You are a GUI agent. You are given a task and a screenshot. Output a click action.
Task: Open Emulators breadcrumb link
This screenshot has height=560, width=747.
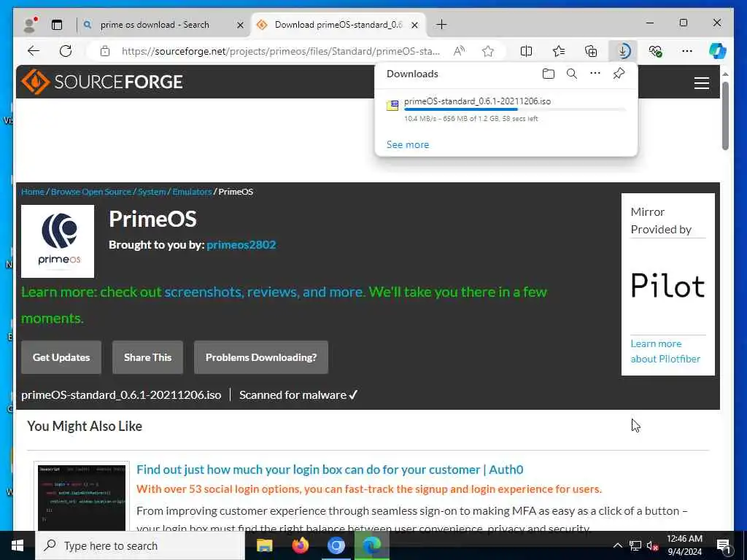click(x=192, y=192)
